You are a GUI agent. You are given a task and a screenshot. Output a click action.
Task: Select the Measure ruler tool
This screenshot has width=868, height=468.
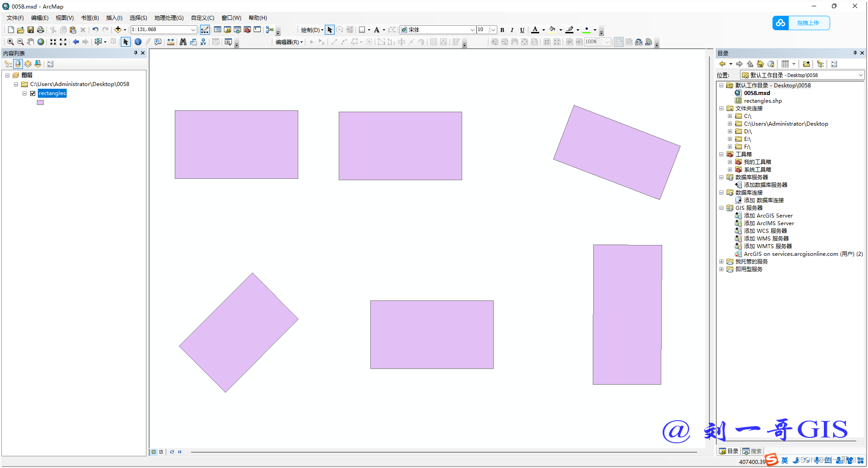(x=171, y=42)
